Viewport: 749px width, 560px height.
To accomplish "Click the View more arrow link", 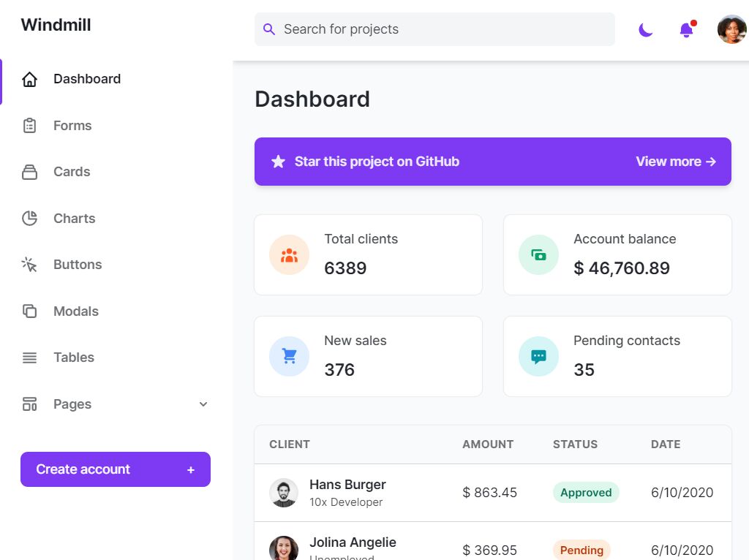I will coord(676,162).
